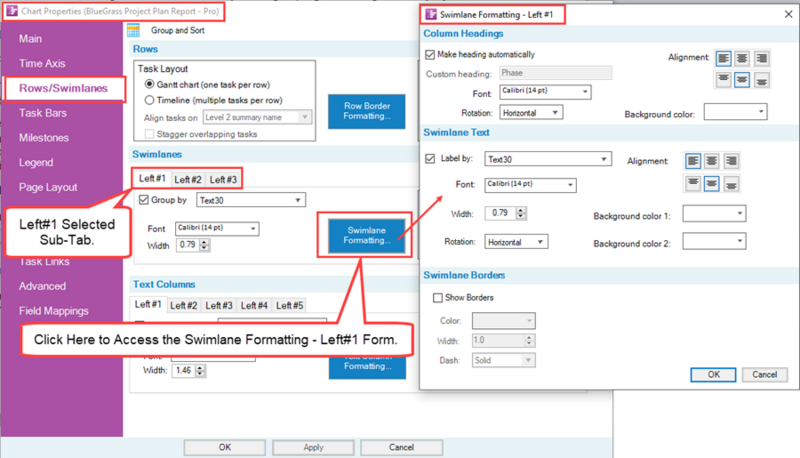Align column heading text left
Screen dimensions: 800x458
coord(723,58)
